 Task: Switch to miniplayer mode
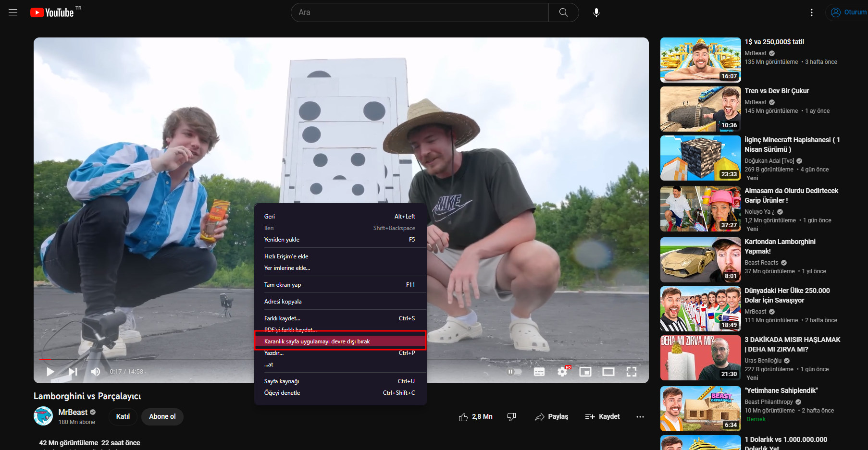pyautogui.click(x=585, y=372)
